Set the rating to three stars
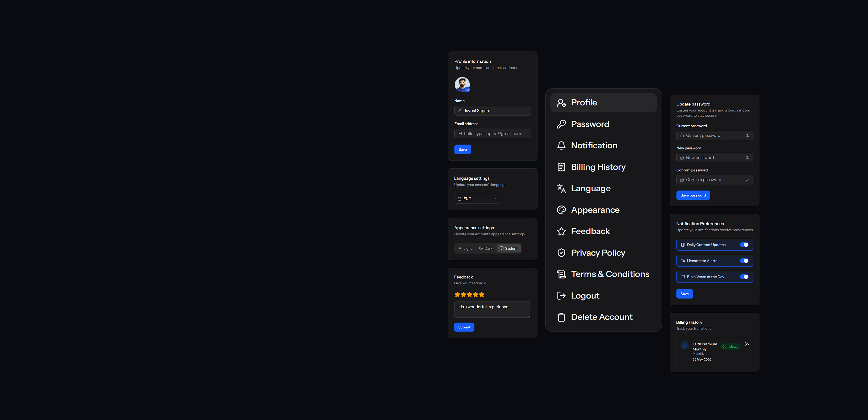 (469, 294)
